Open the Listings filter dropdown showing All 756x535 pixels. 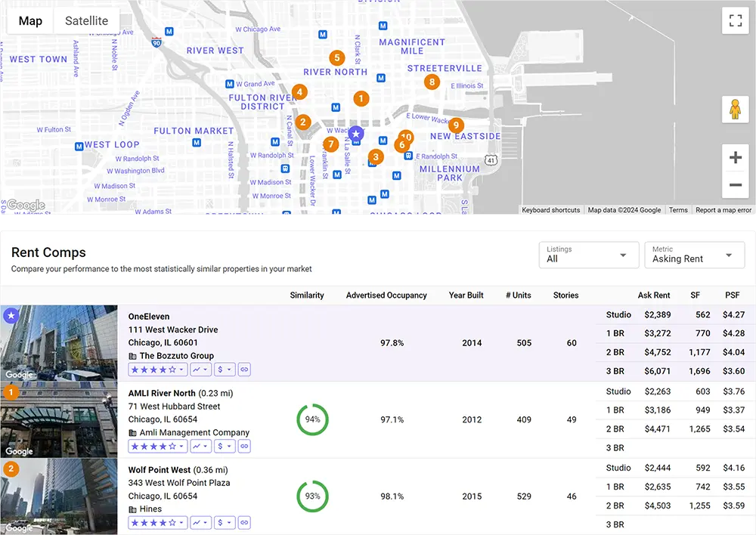coord(588,255)
